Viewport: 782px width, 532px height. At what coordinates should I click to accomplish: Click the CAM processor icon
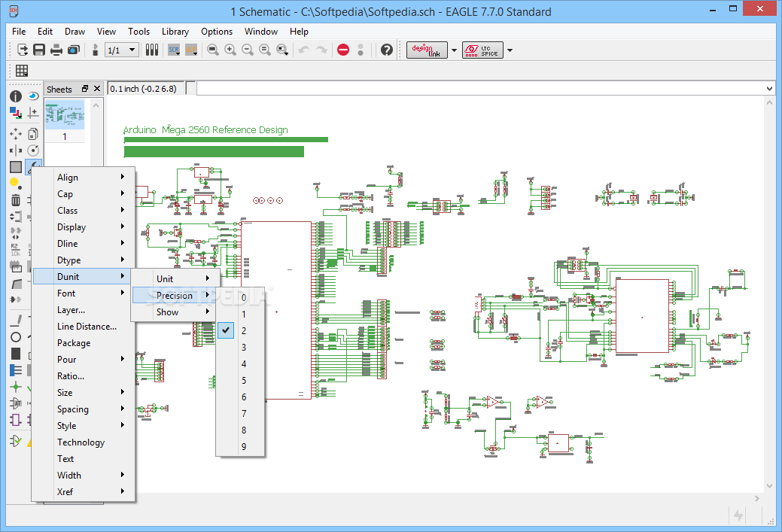(x=74, y=50)
